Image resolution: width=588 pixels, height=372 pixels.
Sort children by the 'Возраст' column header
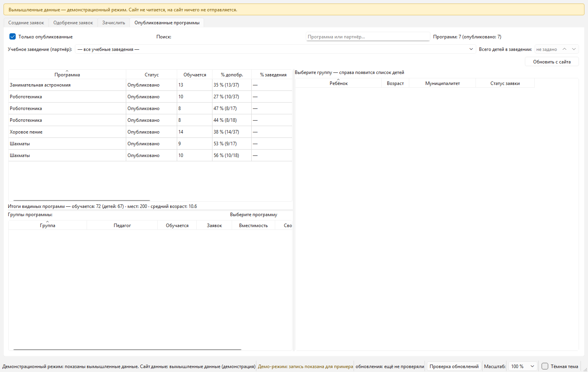[x=396, y=83]
